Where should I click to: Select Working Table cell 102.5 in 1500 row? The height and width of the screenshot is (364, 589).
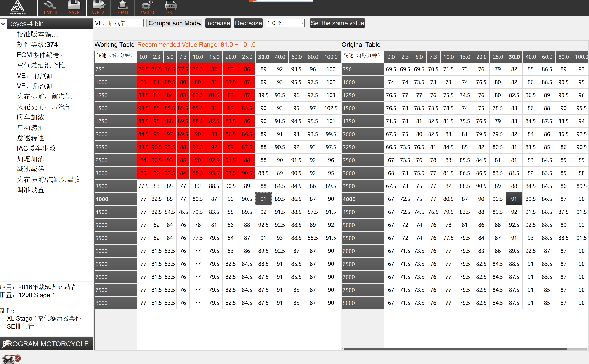(x=331, y=108)
